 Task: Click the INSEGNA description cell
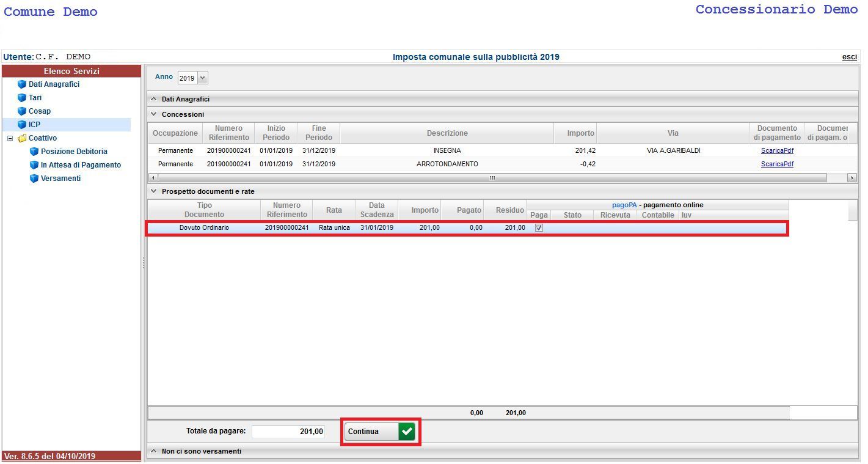click(447, 150)
